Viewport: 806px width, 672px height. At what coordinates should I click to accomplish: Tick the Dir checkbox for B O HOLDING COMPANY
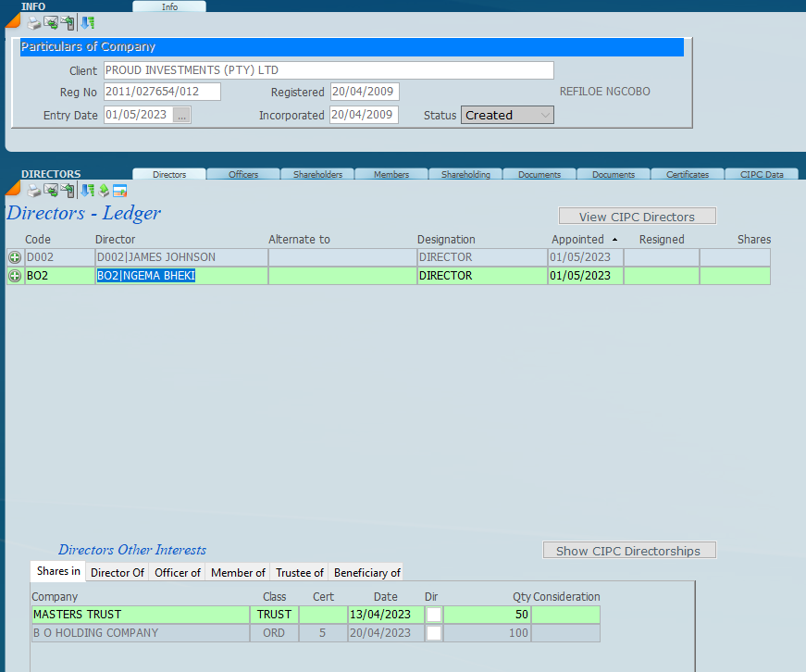[x=433, y=633]
